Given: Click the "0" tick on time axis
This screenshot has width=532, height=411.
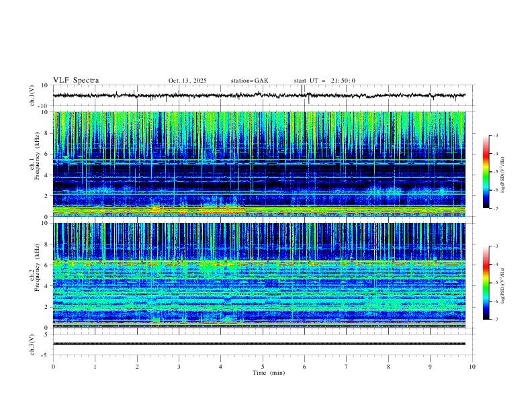Looking at the screenshot, I should coord(53,367).
